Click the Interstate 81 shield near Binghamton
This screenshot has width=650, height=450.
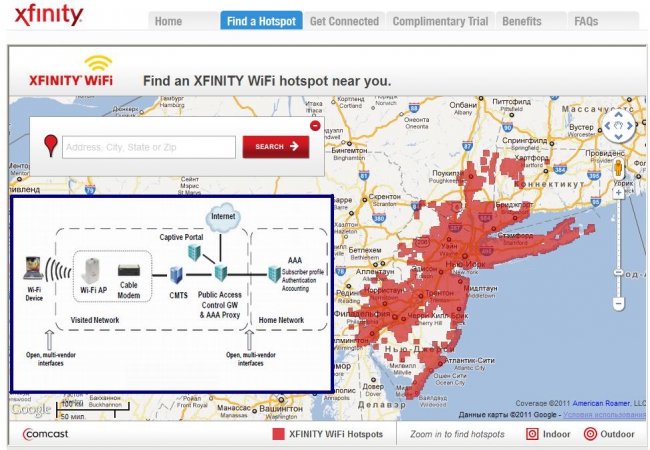pos(364,175)
